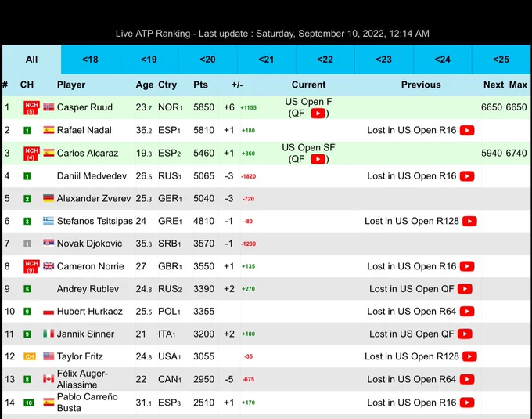Image resolution: width=532 pixels, height=419 pixels.
Task: Open YouTube icon in Casper Ruud row
Action: [318, 114]
